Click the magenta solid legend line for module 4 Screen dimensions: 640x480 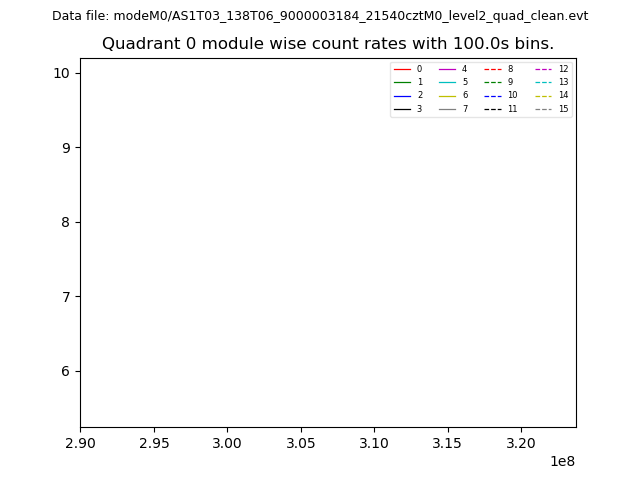point(447,69)
